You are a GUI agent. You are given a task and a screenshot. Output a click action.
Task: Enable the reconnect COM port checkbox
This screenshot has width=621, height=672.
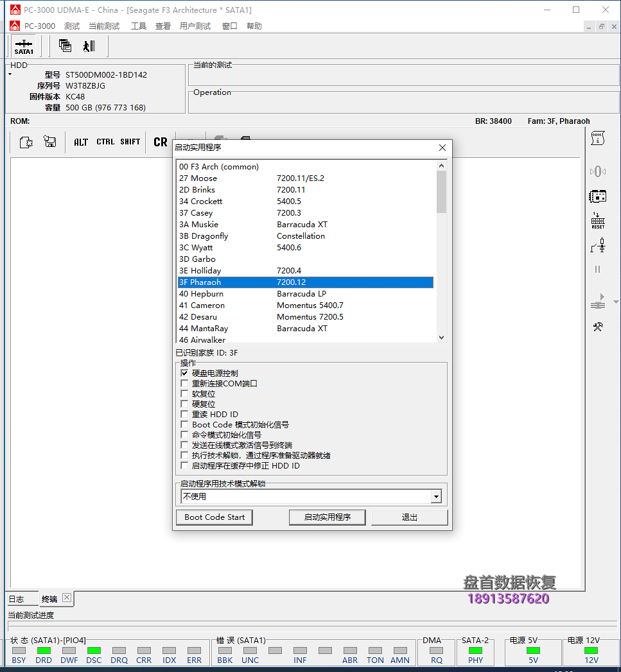point(184,383)
